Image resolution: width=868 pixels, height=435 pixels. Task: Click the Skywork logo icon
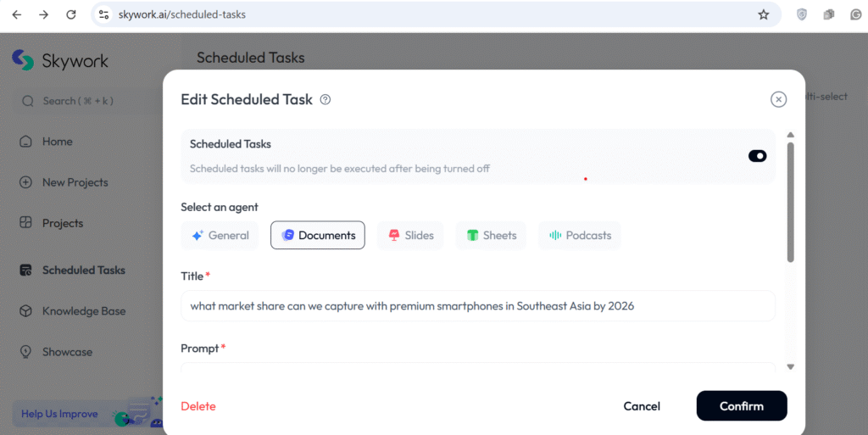coord(23,60)
